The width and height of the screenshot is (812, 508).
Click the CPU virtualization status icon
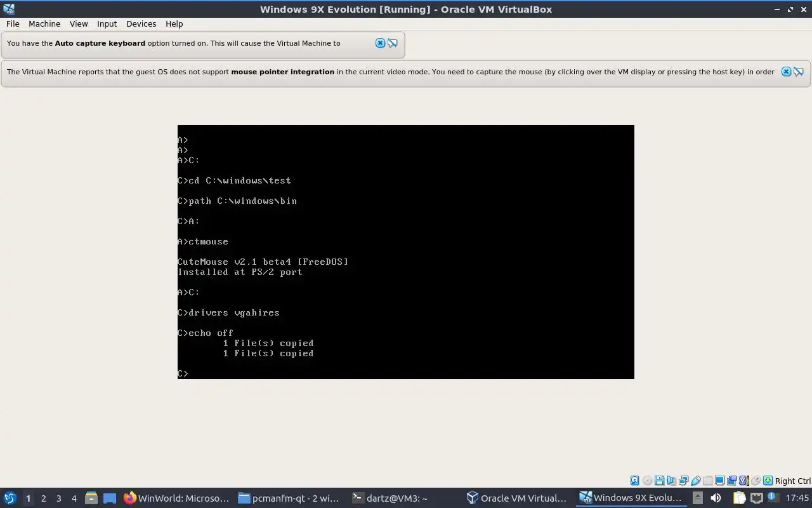point(743,481)
